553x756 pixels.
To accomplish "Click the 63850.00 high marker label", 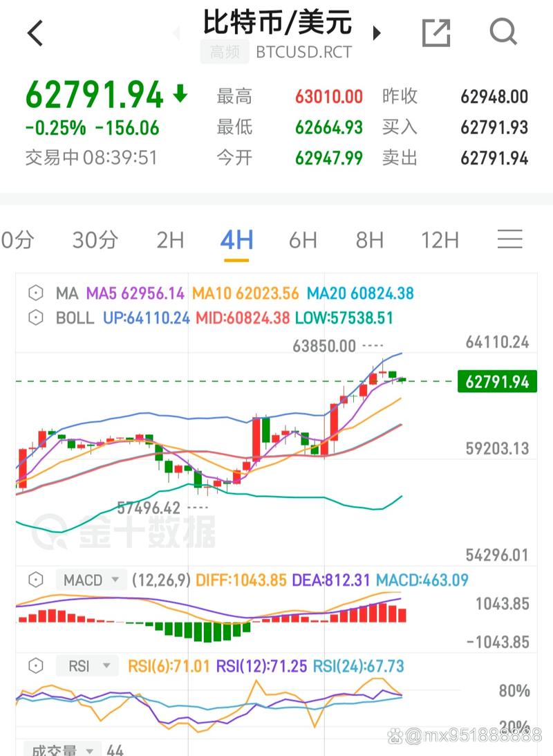I will [x=324, y=346].
